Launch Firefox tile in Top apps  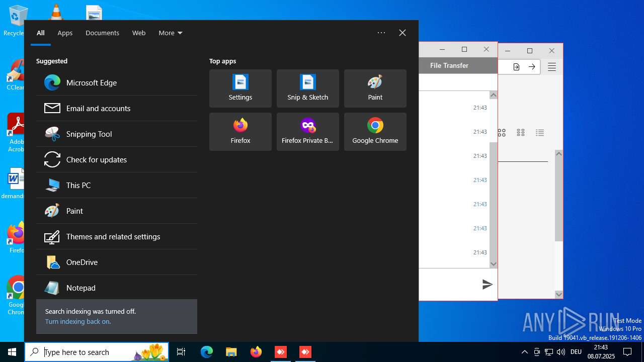[240, 132]
